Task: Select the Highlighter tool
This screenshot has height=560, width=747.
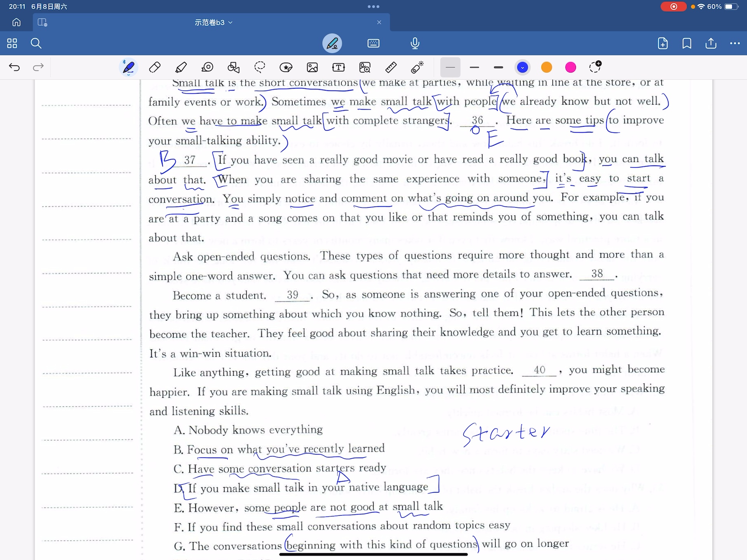Action: pos(181,67)
